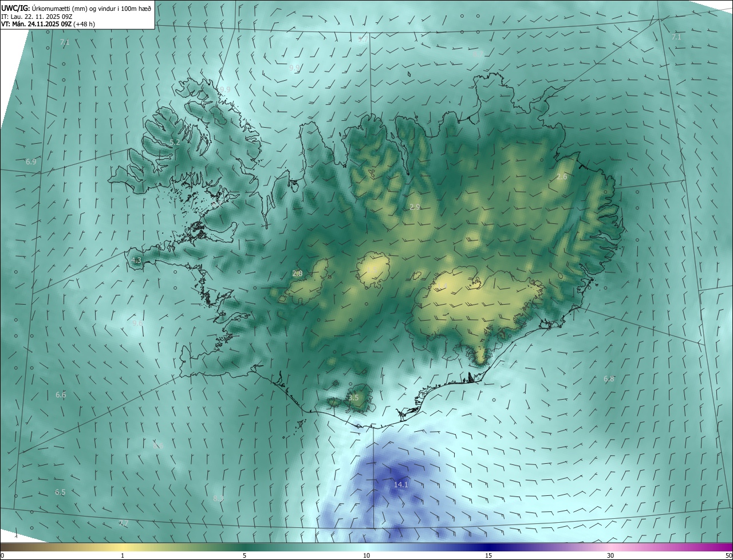Click the 14.1 maximum value in the blue area
This screenshot has width=733, height=560.
point(401,485)
